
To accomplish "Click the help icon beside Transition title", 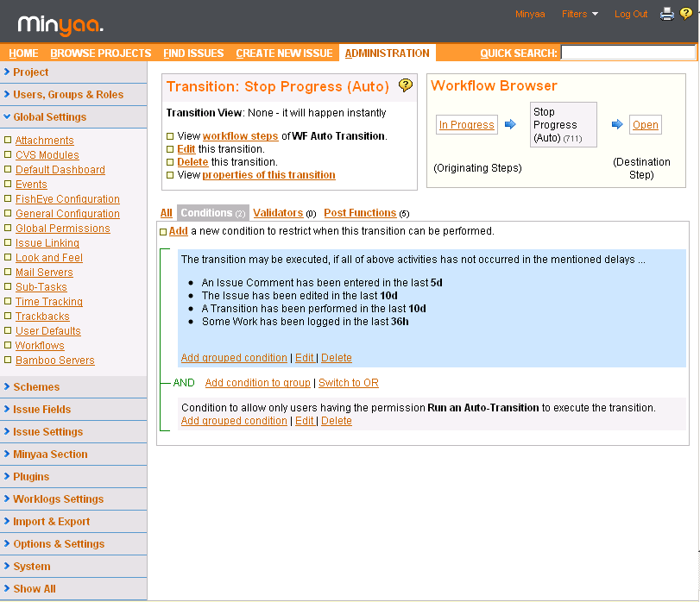I will click(406, 85).
